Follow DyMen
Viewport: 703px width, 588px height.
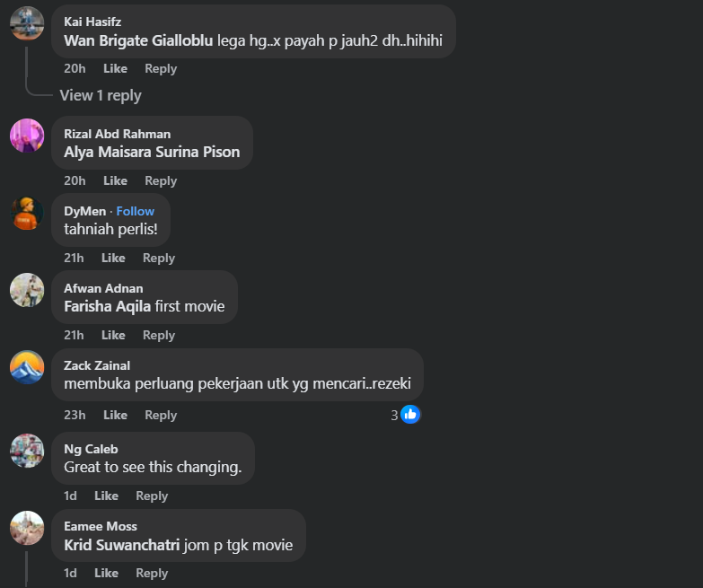click(136, 211)
